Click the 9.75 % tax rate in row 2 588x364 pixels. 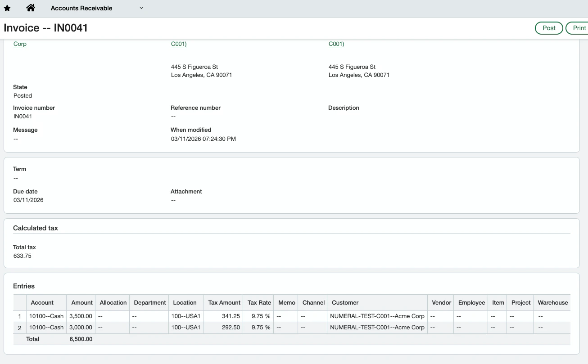coord(261,328)
